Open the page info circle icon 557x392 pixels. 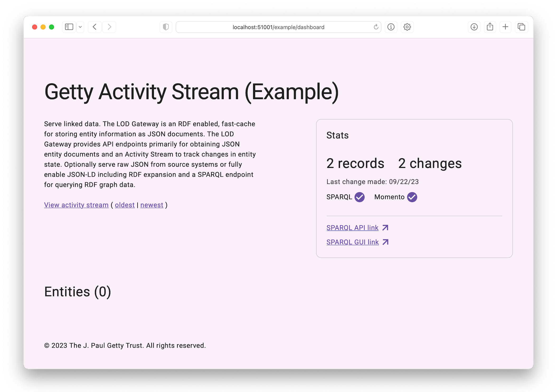point(391,27)
